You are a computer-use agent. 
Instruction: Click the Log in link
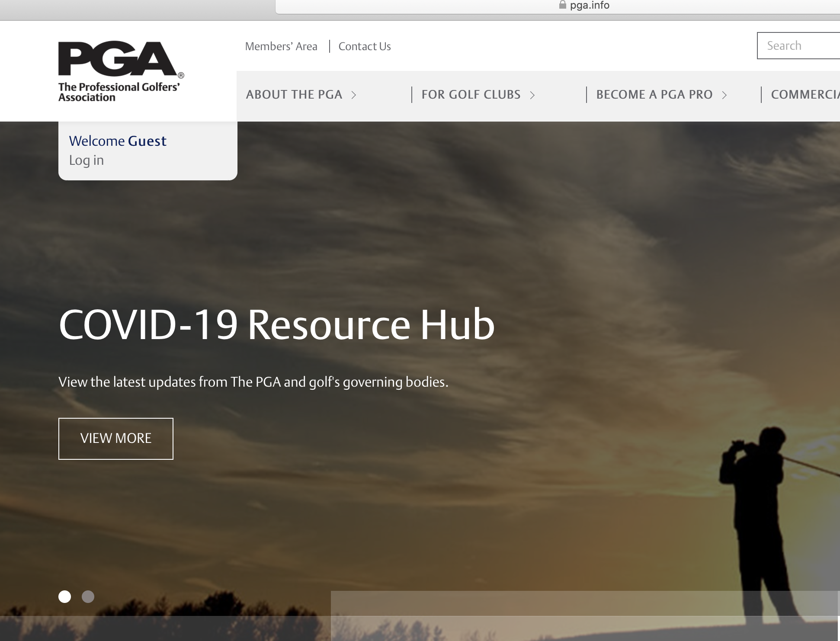tap(87, 160)
